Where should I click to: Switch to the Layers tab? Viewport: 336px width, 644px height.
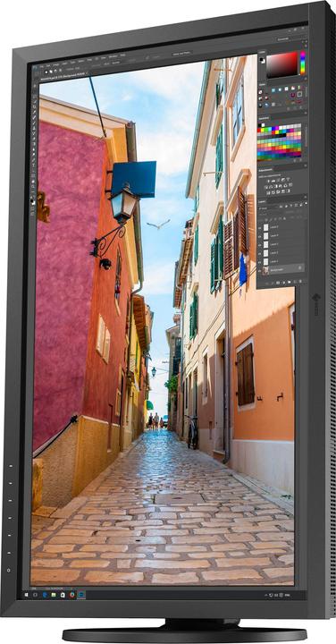pos(262,201)
